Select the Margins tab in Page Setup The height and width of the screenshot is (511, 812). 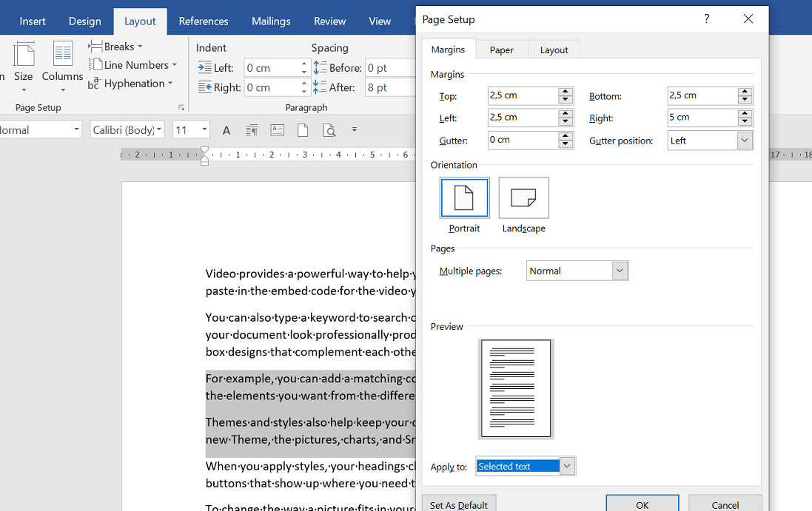point(448,49)
